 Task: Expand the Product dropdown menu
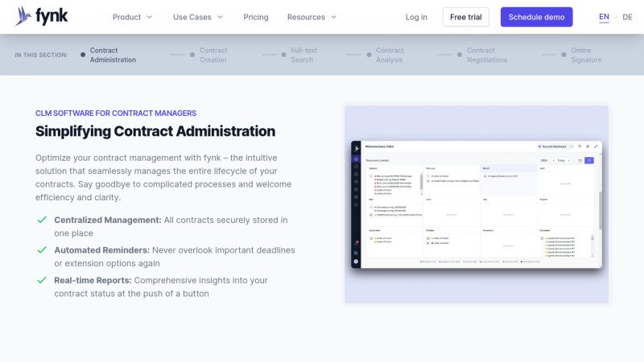132,17
